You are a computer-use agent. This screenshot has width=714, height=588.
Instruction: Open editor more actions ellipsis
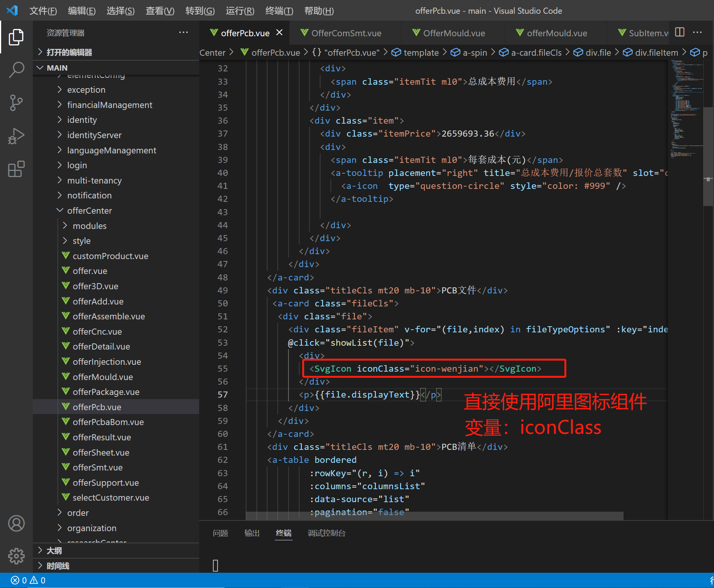click(x=697, y=32)
